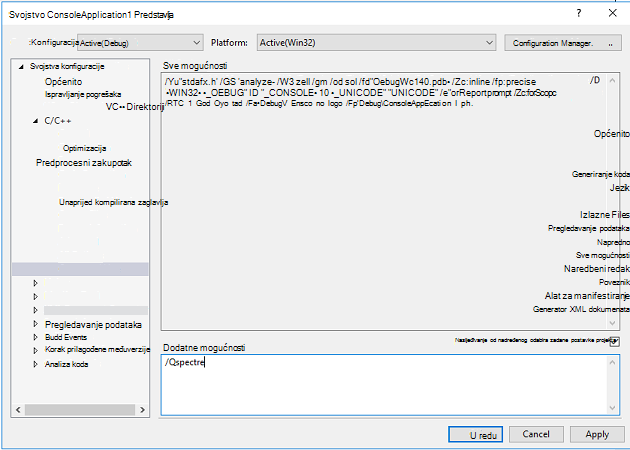Screen dimensions: 630x450
Task: Click the tree horizontal scrollbar thumb
Action: [80, 410]
